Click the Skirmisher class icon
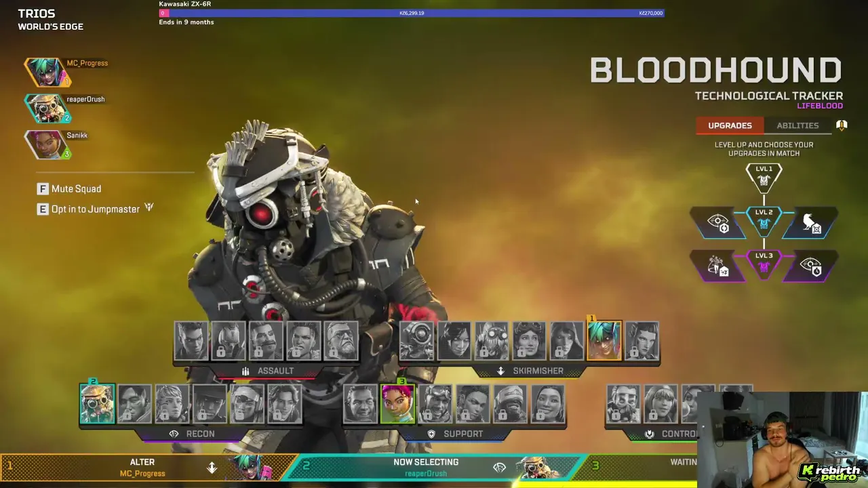868x488 pixels. tap(500, 371)
